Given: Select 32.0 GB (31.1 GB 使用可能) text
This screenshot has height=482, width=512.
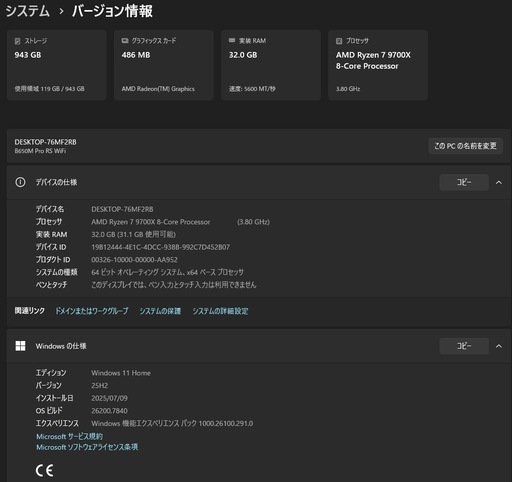Looking at the screenshot, I should pos(133,234).
